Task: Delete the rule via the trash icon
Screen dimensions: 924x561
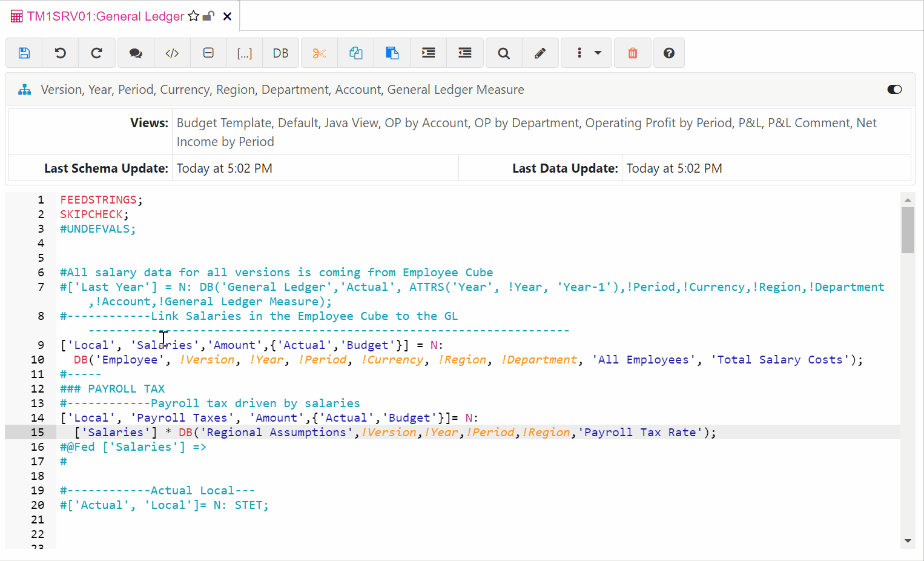Action: tap(632, 53)
